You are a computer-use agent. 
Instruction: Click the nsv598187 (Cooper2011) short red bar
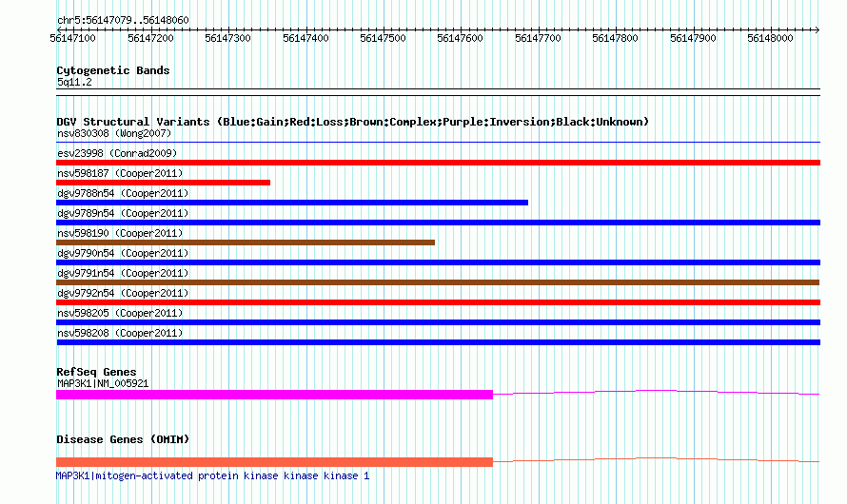tap(163, 183)
